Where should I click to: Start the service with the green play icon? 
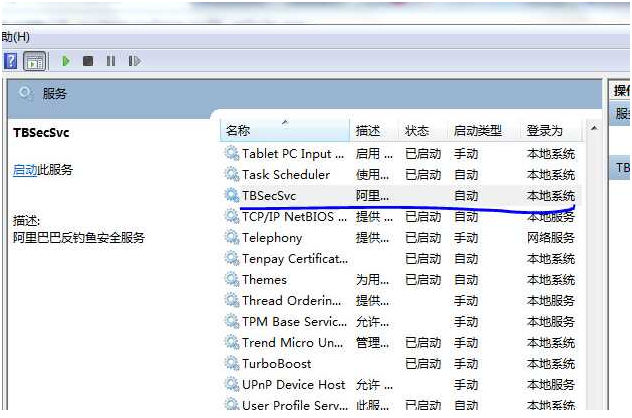coord(66,61)
